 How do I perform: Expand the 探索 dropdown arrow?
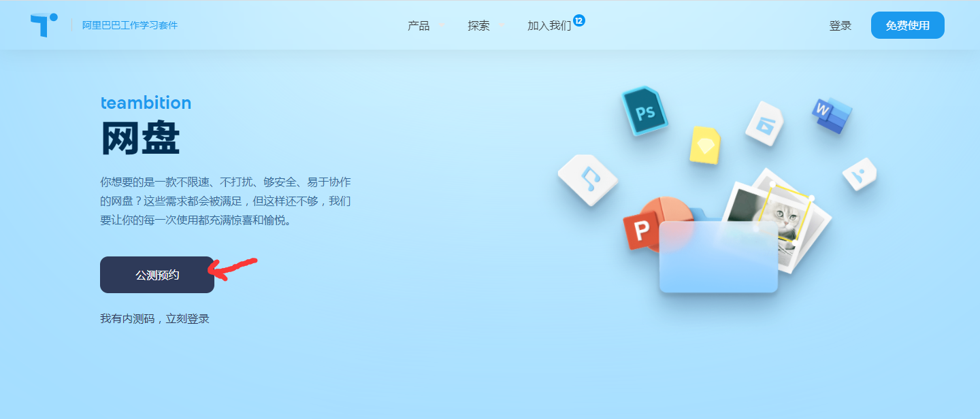point(502,25)
